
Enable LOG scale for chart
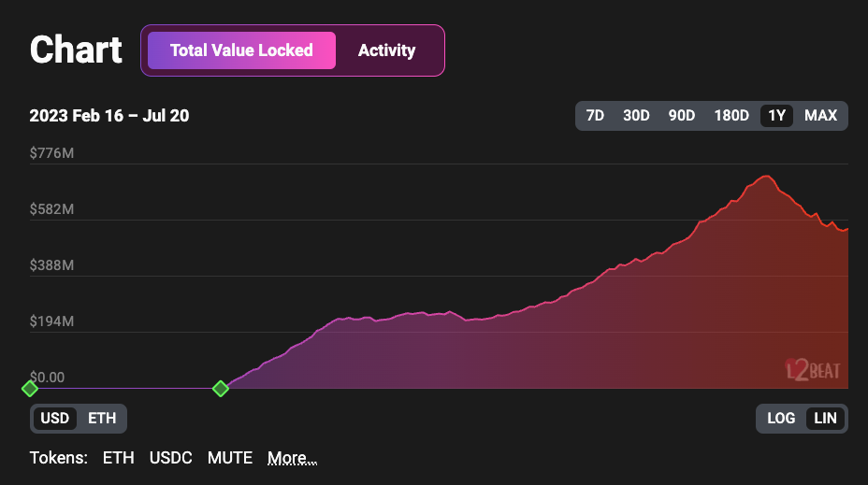coord(781,418)
